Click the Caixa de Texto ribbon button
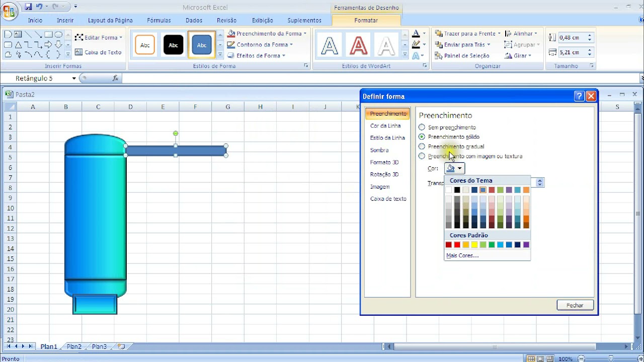644x362 pixels. click(x=98, y=52)
